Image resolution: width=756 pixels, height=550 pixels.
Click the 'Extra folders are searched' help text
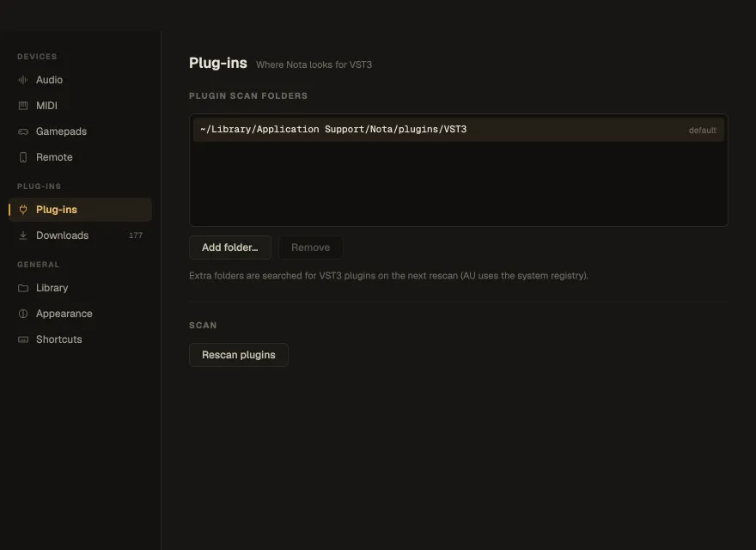[388, 276]
